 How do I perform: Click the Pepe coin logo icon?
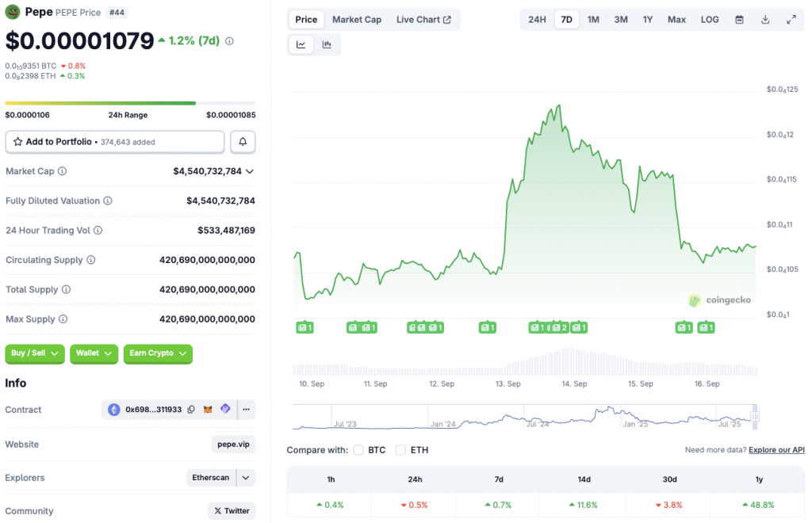point(13,12)
